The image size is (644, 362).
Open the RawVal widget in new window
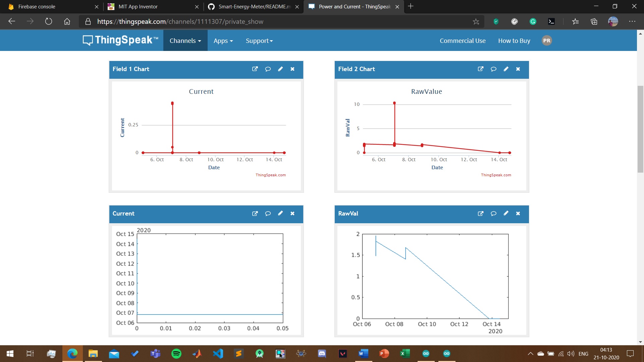tap(480, 214)
